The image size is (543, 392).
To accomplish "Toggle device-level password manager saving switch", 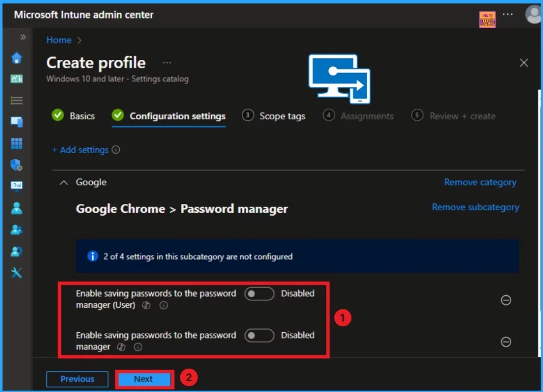I will [259, 335].
